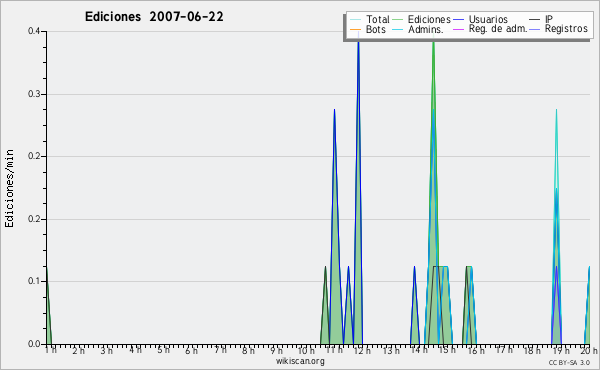
Task: Click the 0.1 y-axis value
Action: (34, 281)
